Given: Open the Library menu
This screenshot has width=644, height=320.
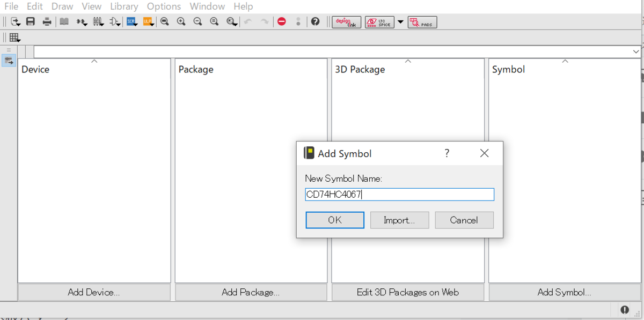Looking at the screenshot, I should (x=124, y=6).
